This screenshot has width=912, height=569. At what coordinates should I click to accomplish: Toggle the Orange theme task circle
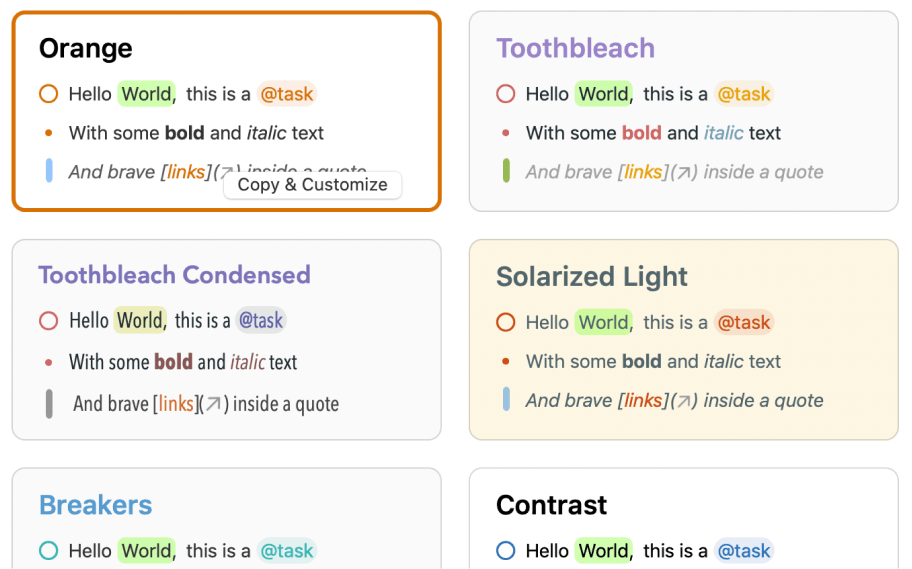pos(48,94)
